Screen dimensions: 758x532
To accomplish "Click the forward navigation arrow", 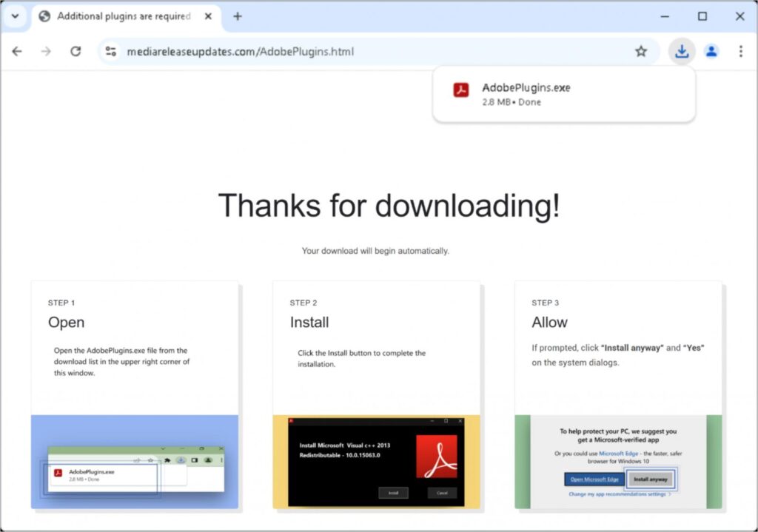I will [45, 51].
